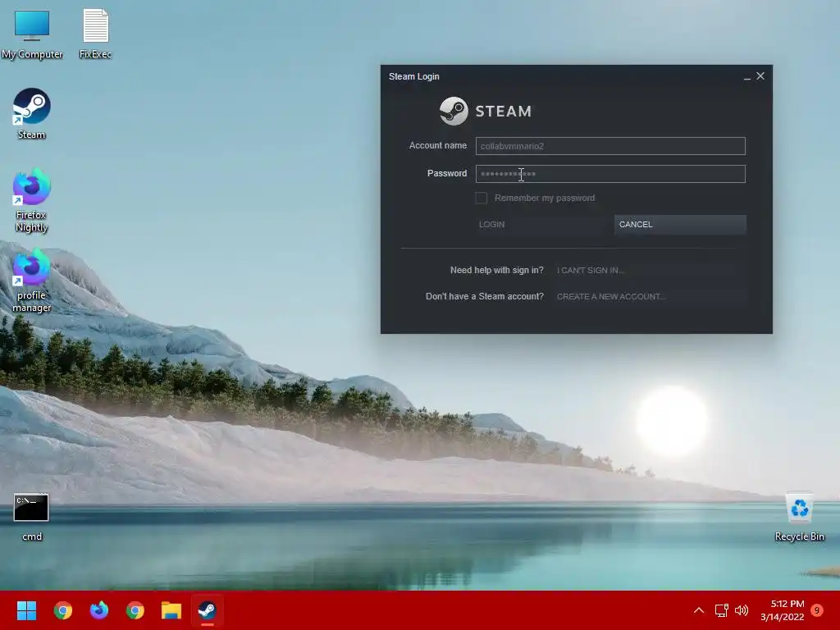Click the LOGIN button

(x=541, y=225)
